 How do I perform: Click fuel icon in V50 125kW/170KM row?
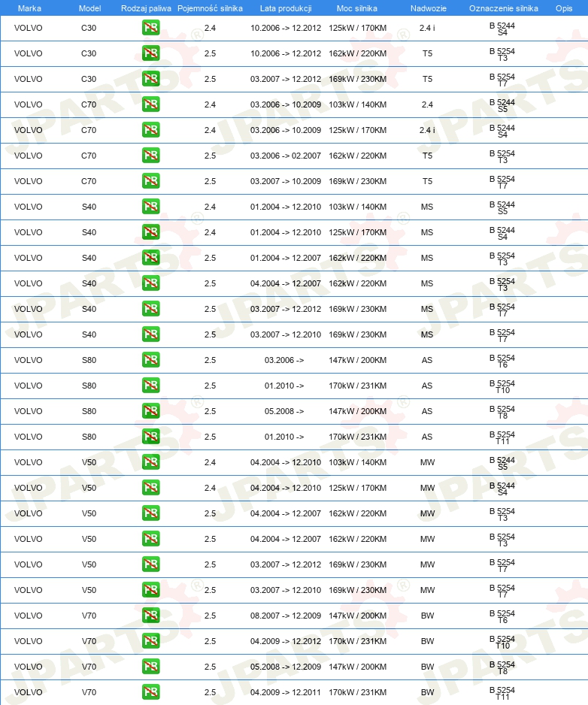coord(150,488)
